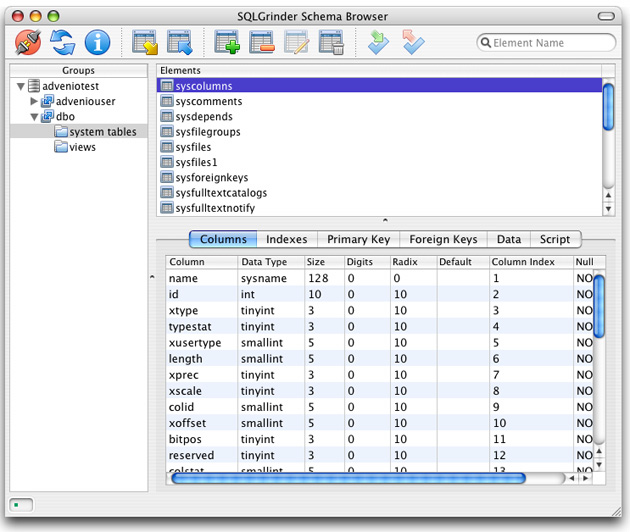This screenshot has width=630, height=532.
Task: Open the blue info icon
Action: click(97, 42)
